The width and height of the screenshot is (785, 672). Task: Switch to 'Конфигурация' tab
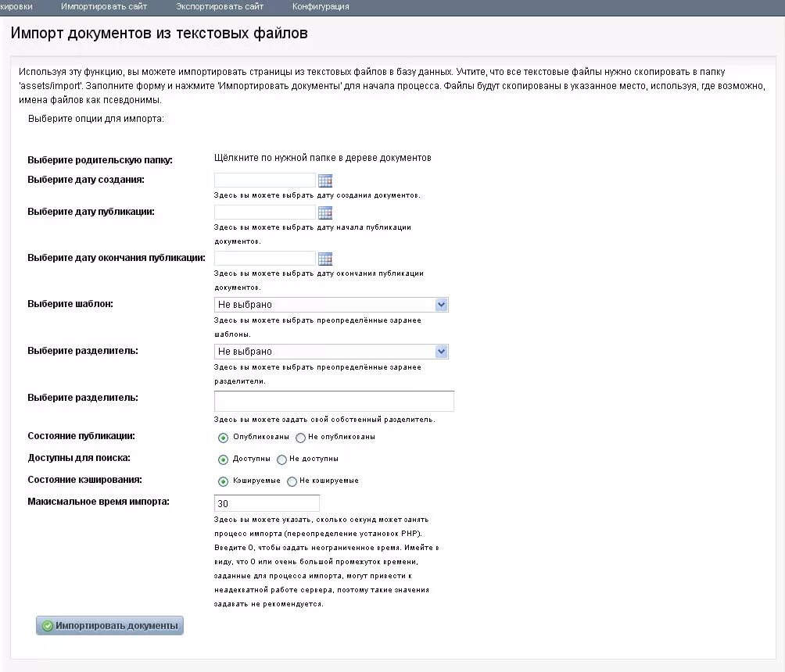pos(321,7)
